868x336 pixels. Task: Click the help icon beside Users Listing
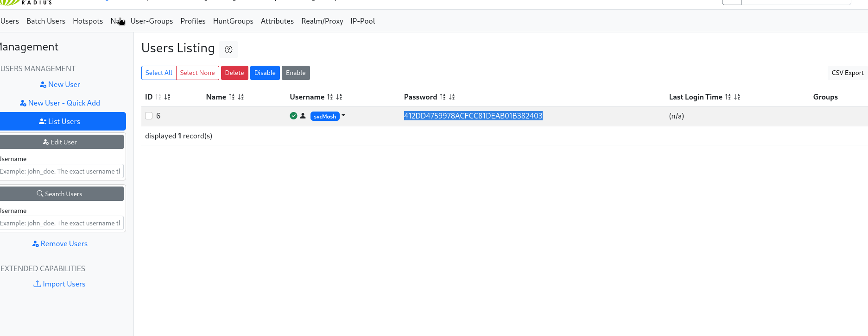[228, 50]
